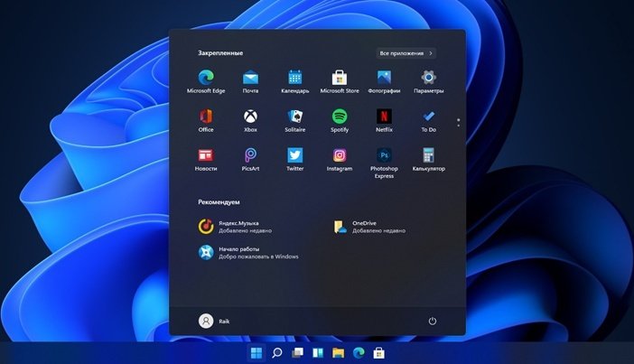Open the Twitter app
Image resolution: width=634 pixels, height=364 pixels.
coord(294,159)
